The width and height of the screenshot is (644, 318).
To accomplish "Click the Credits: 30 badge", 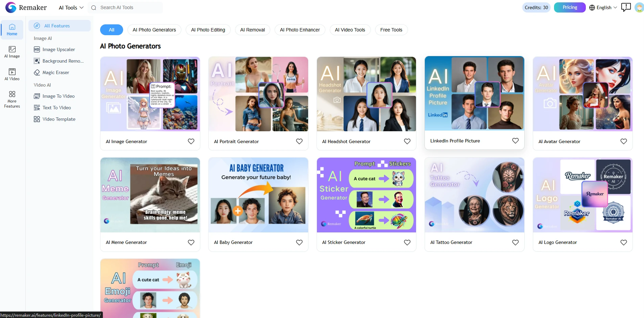I will pos(536,7).
